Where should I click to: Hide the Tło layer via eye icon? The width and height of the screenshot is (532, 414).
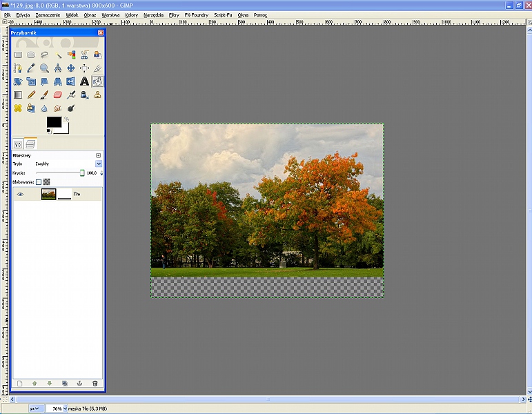pos(20,195)
